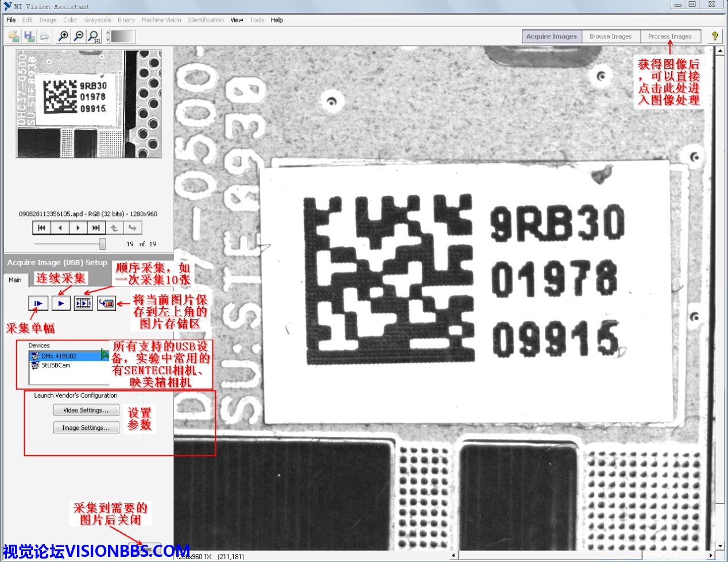Click the Save Image toolbar icon

29,36
